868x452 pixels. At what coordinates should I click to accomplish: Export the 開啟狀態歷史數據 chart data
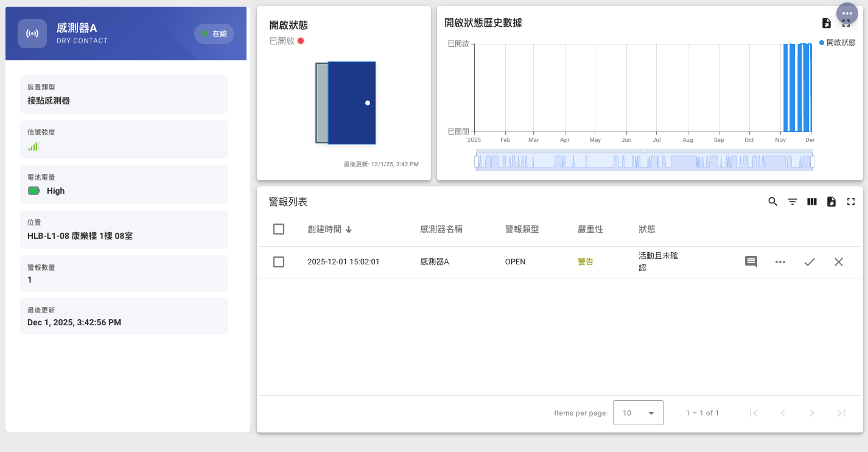pos(827,23)
